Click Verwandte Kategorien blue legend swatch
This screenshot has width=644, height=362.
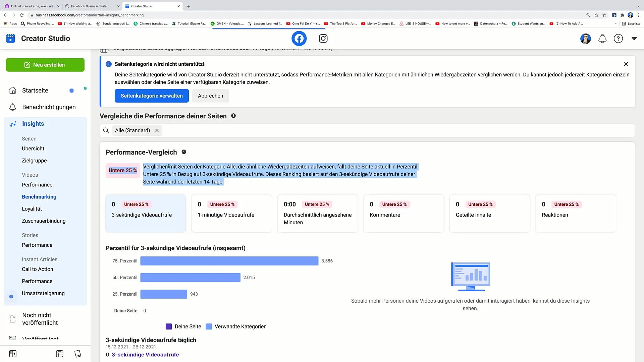tap(209, 326)
